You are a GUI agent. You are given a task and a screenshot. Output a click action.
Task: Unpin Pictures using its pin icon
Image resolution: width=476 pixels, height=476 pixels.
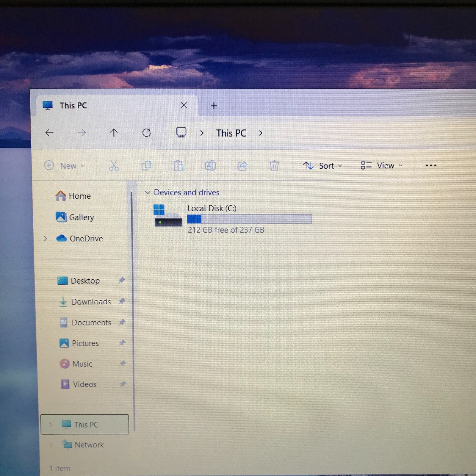coord(122,343)
